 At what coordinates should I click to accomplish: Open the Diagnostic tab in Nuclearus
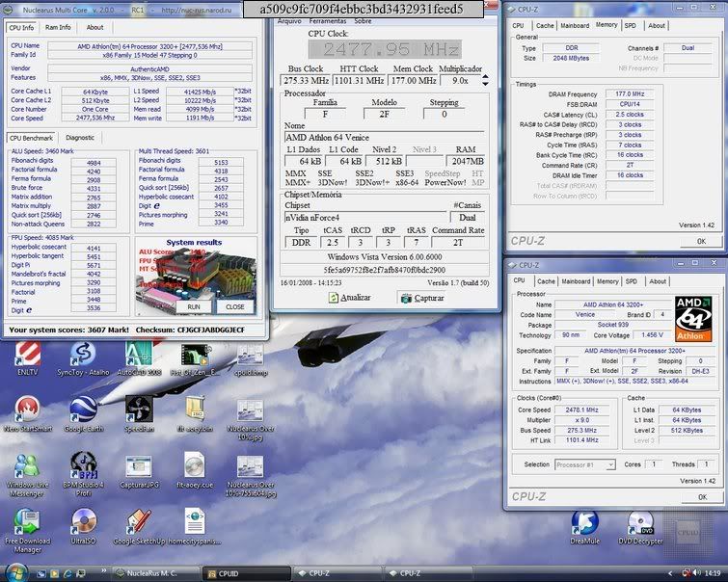click(80, 137)
